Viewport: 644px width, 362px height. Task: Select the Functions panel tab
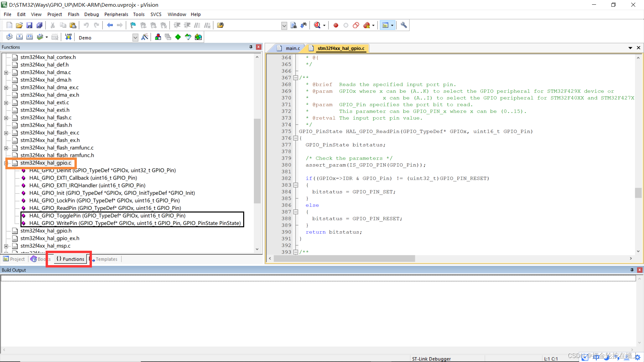pyautogui.click(x=70, y=259)
